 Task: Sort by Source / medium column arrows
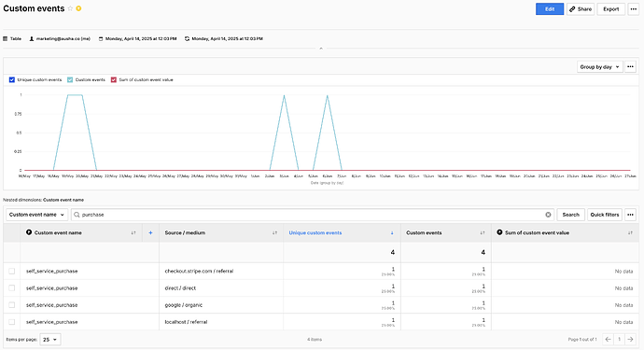274,233
